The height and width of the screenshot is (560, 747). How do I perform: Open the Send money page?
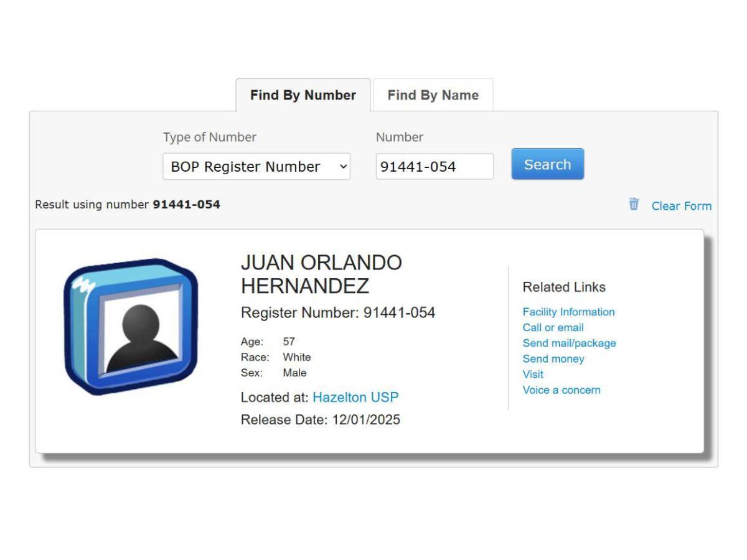[x=553, y=358]
